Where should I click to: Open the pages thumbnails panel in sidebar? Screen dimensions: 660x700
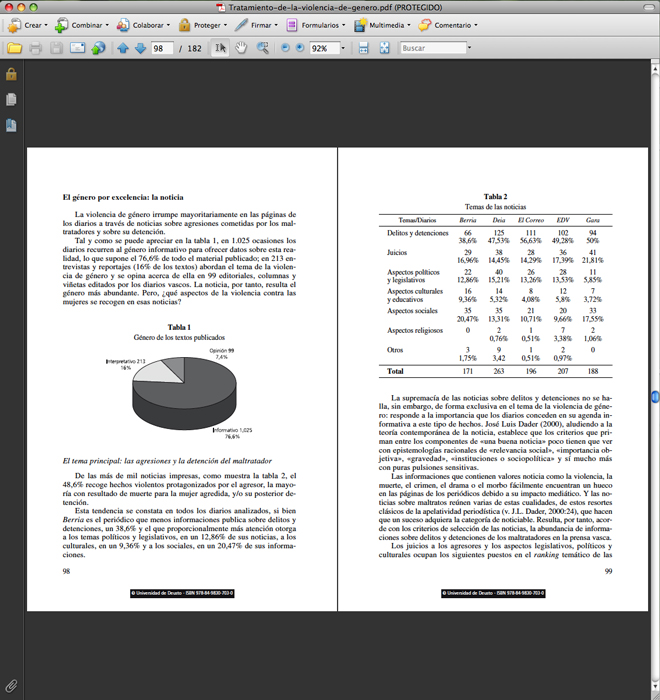point(11,100)
